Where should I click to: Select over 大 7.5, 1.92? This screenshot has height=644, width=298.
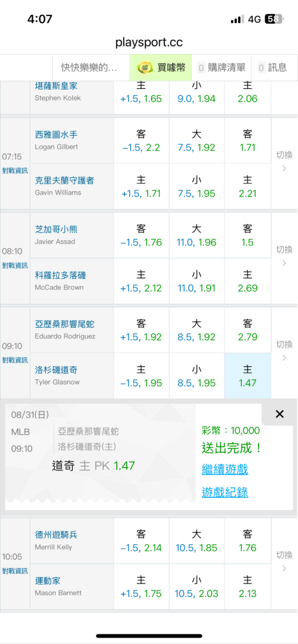[x=196, y=140]
